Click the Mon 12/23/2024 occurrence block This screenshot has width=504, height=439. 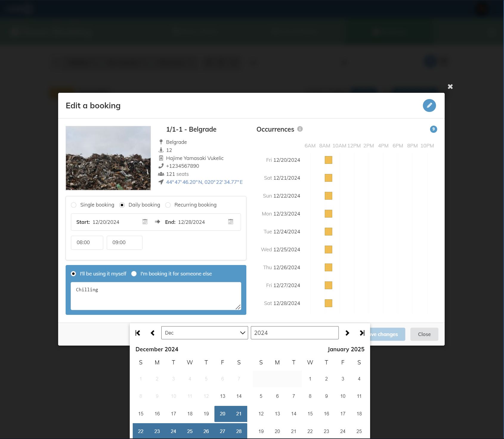(328, 214)
